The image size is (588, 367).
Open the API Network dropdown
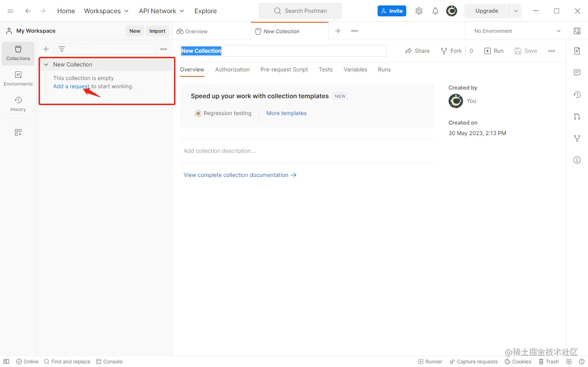161,11
